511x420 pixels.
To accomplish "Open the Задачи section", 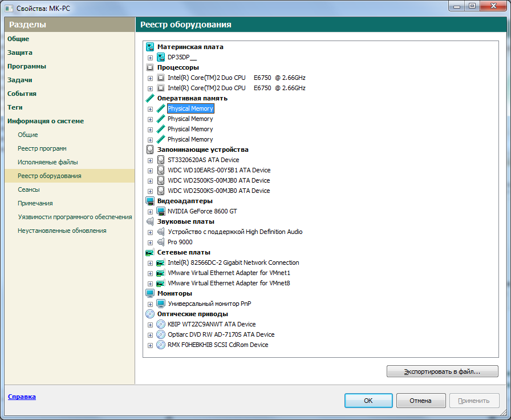I will pos(20,80).
